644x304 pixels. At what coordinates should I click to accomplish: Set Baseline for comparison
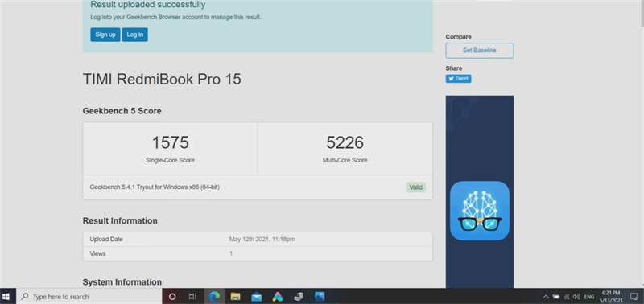tap(479, 51)
